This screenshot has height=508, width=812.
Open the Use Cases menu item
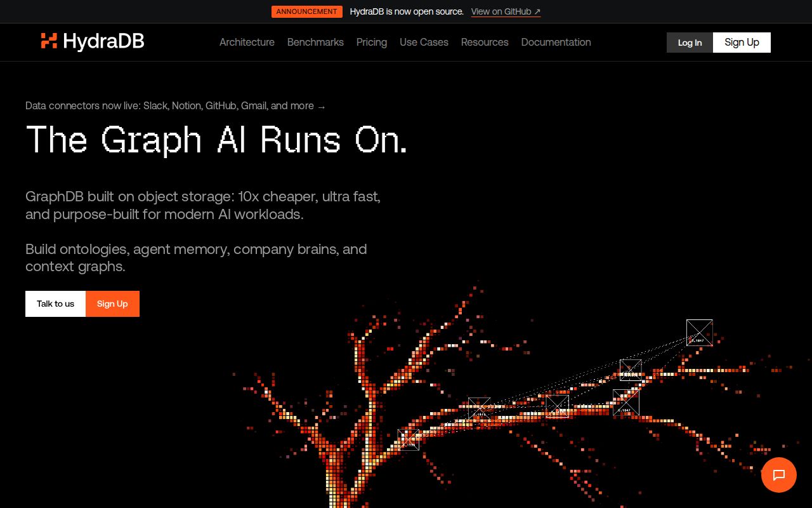pos(424,42)
